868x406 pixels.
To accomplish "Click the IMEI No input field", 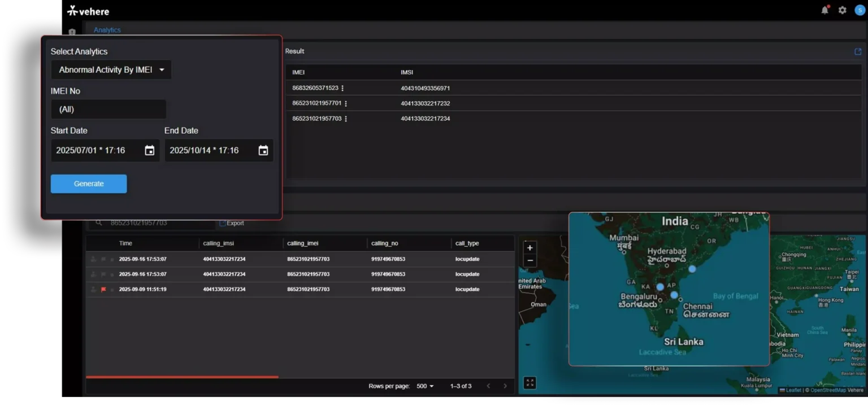I will pos(108,110).
